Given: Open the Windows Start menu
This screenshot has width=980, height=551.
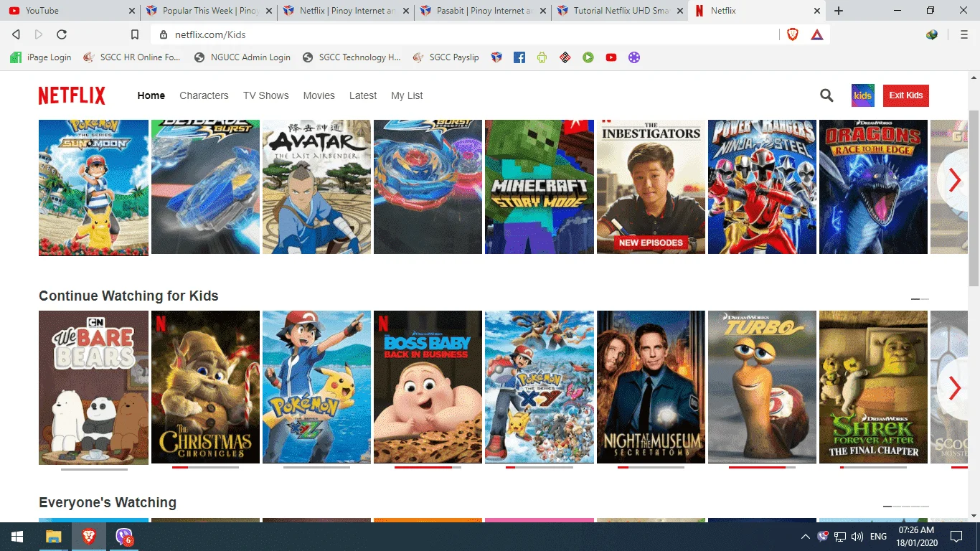Looking at the screenshot, I should pyautogui.click(x=17, y=537).
